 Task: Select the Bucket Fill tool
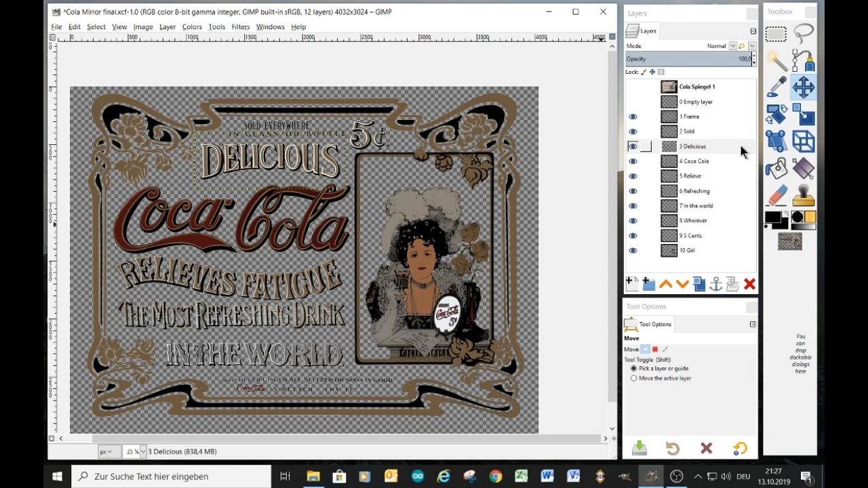pyautogui.click(x=776, y=168)
